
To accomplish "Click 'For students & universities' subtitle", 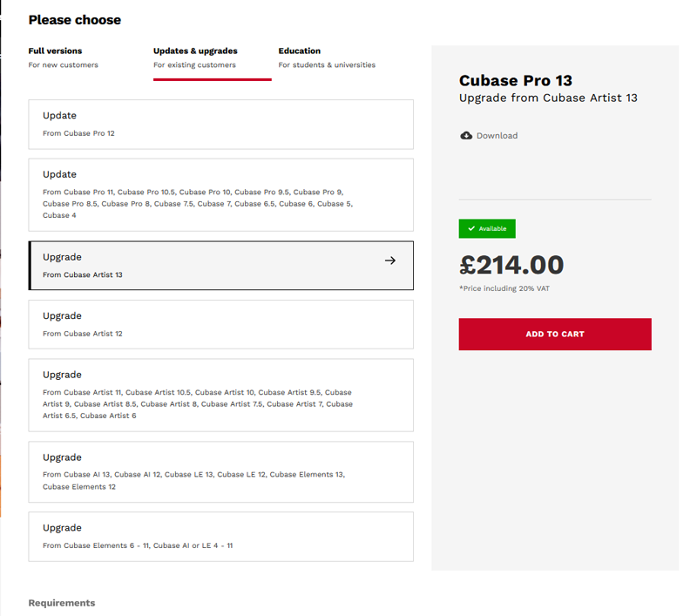I will coord(327,64).
